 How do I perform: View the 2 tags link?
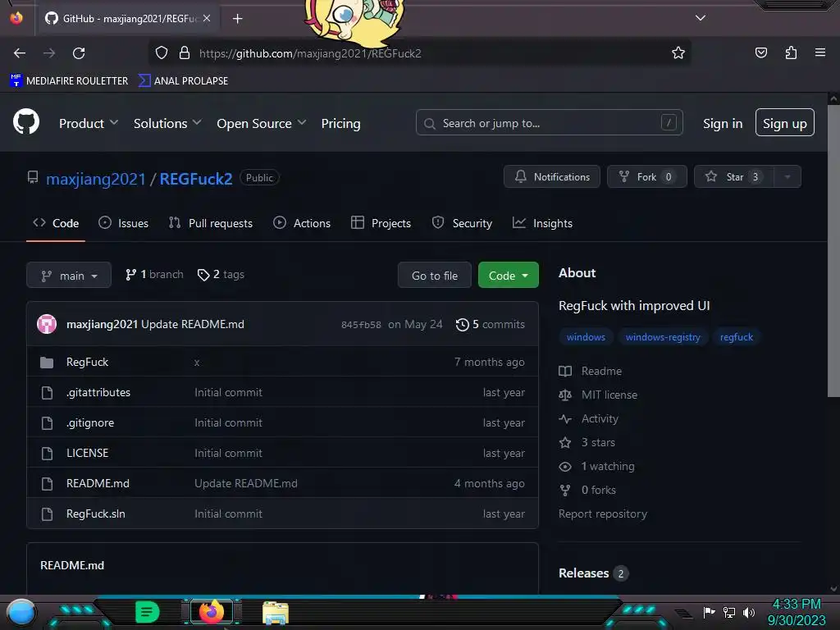coord(221,274)
